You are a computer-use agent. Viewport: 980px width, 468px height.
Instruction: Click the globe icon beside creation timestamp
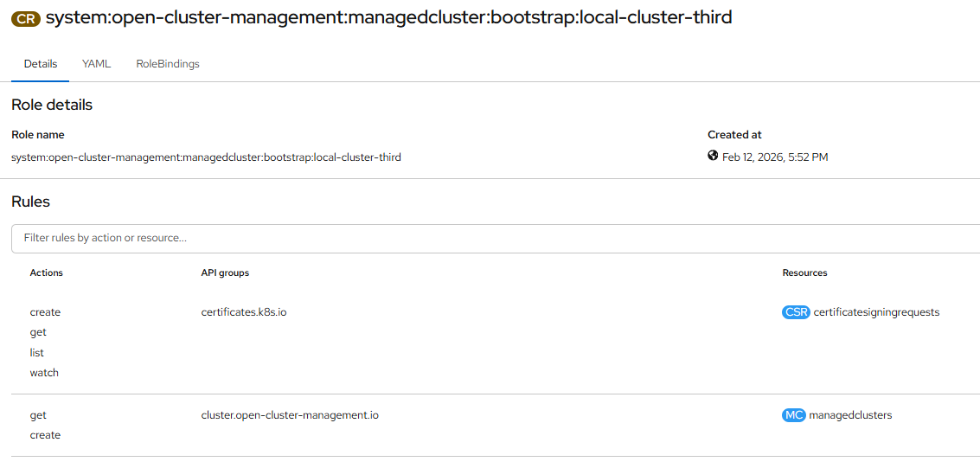pos(713,156)
